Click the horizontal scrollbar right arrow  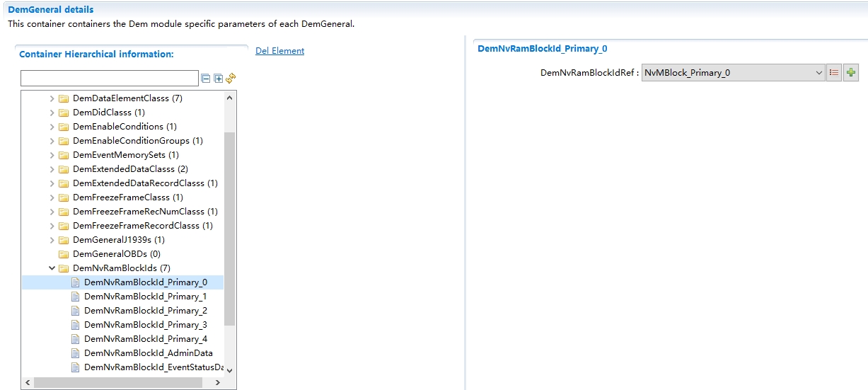(216, 382)
